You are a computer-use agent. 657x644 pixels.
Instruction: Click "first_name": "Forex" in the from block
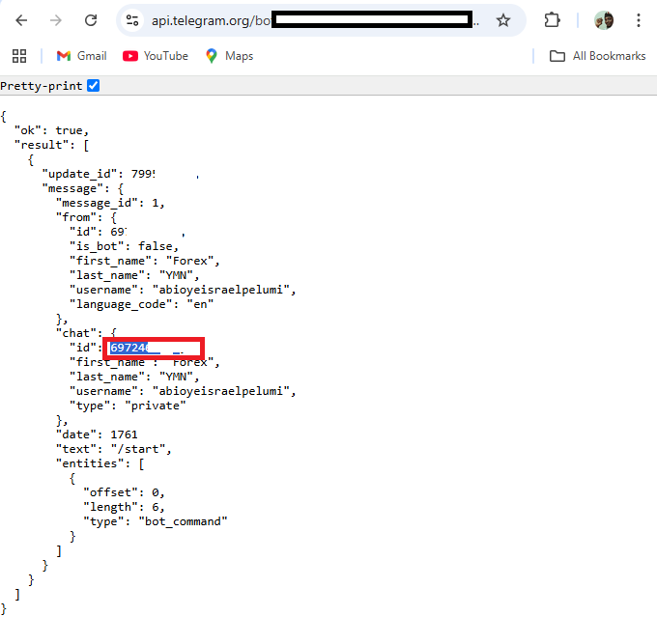pyautogui.click(x=145, y=261)
